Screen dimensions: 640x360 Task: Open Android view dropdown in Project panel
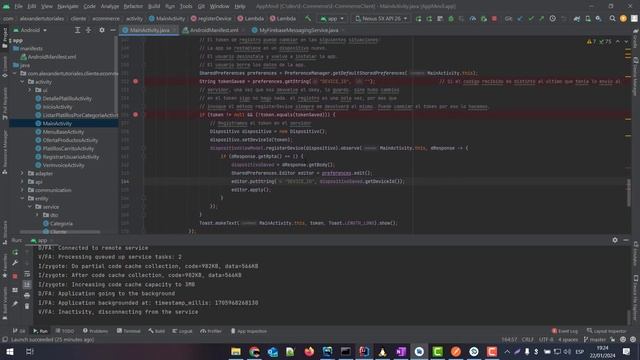[30, 30]
